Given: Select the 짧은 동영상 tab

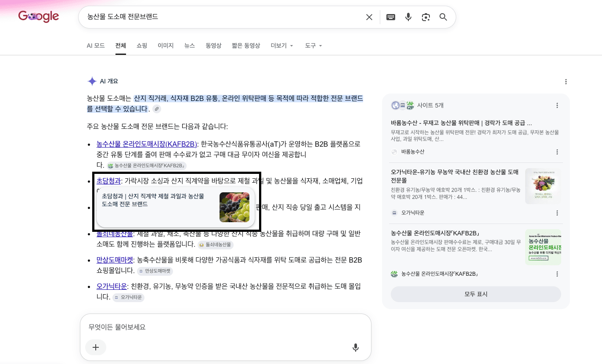Looking at the screenshot, I should (246, 46).
